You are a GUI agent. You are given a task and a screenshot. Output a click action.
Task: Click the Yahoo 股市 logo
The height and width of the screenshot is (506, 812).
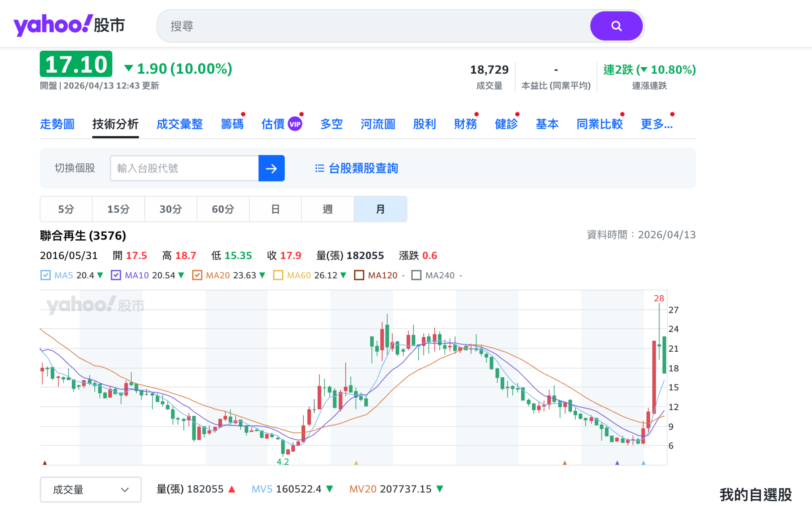coord(69,25)
